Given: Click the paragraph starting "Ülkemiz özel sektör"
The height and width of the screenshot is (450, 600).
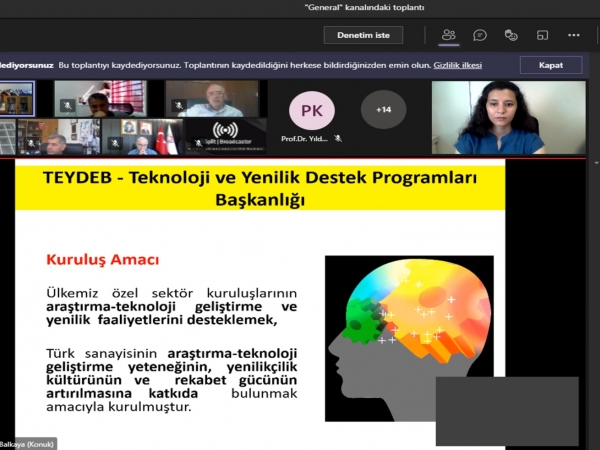Looking at the screenshot, I should (x=171, y=306).
